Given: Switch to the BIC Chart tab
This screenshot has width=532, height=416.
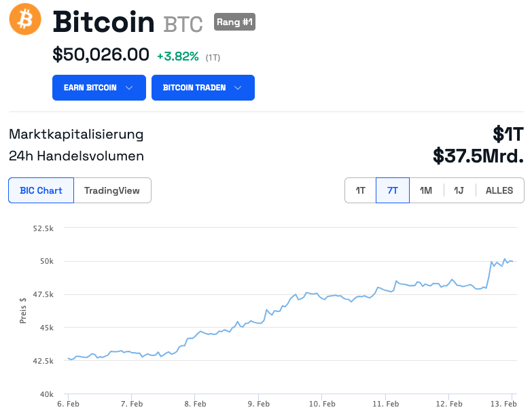Looking at the screenshot, I should tap(41, 190).
